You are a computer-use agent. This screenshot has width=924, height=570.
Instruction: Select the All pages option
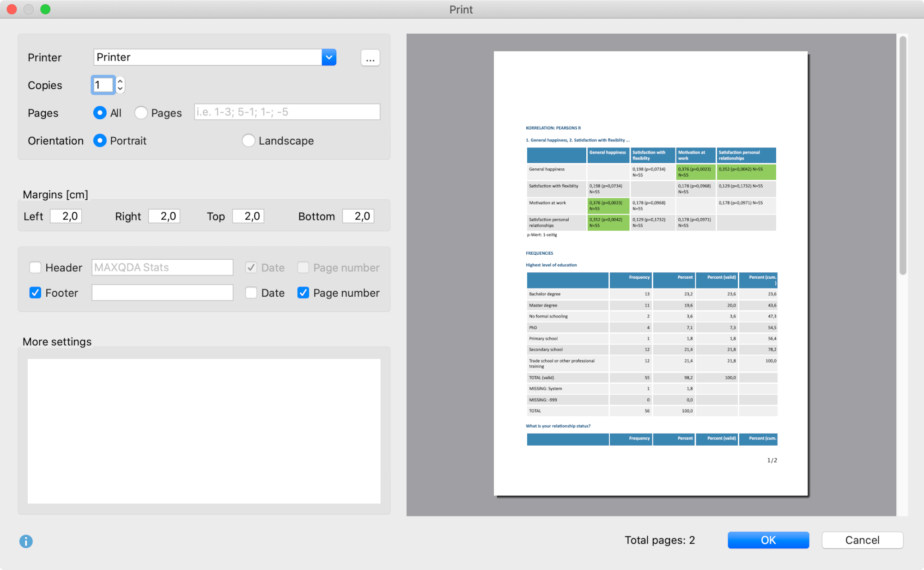[100, 112]
